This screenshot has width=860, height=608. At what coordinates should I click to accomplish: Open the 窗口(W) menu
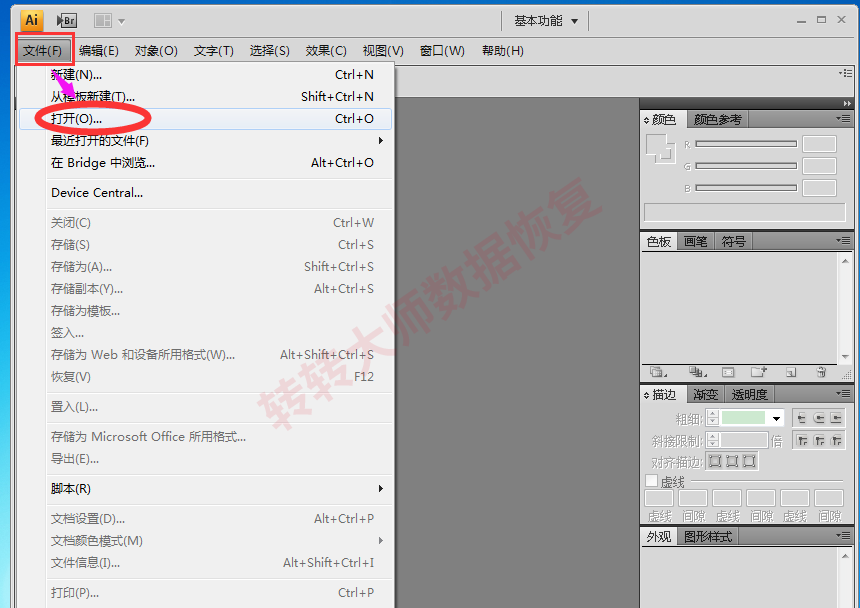coord(442,51)
